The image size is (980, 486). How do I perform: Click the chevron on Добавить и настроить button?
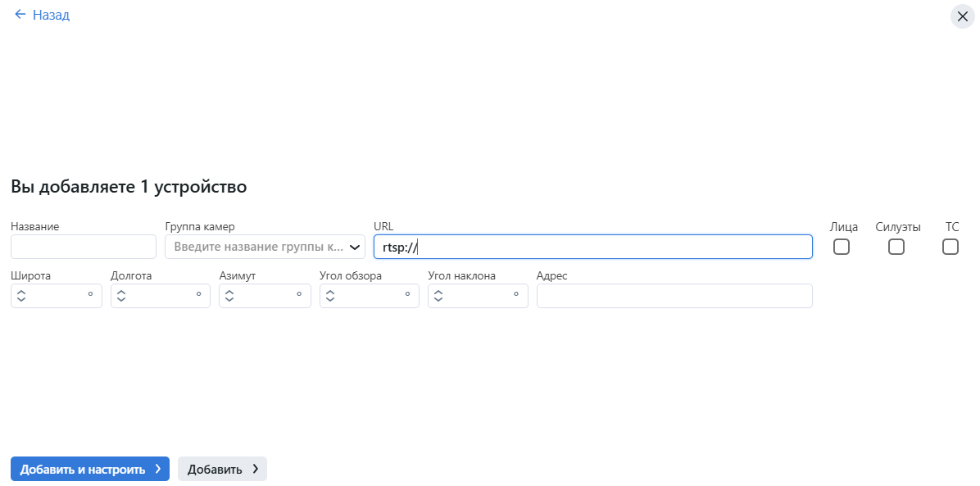pyautogui.click(x=156, y=468)
